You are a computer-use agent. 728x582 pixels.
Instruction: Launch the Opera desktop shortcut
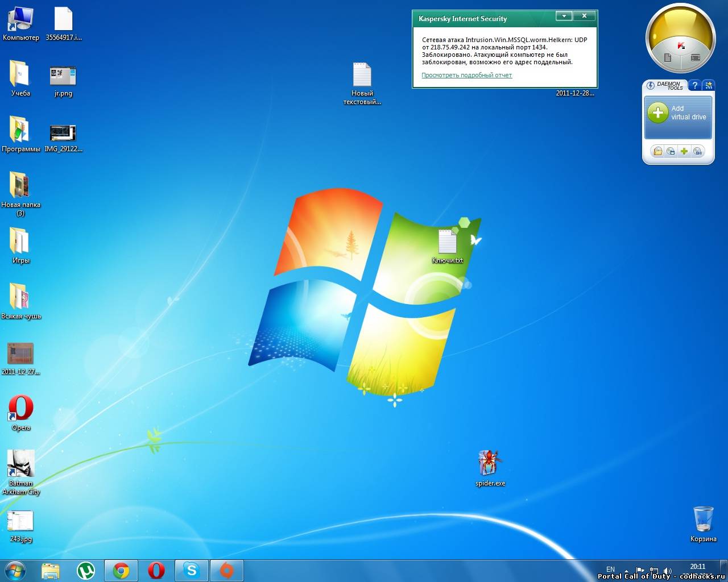(x=20, y=413)
